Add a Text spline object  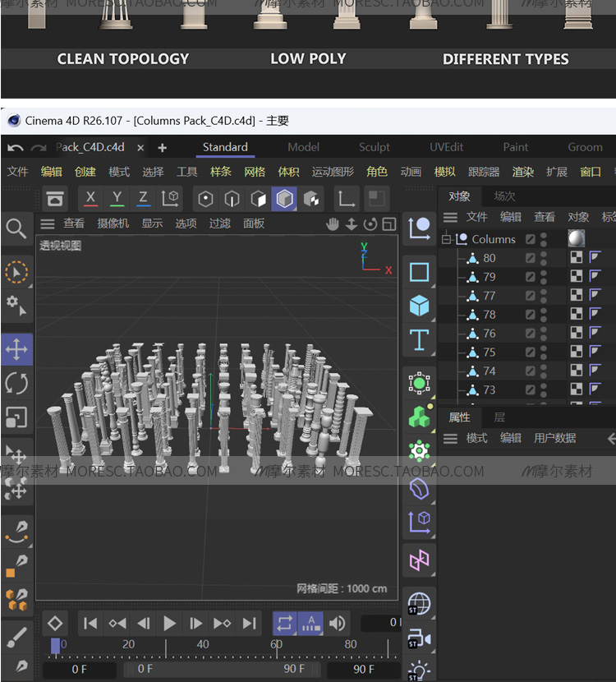[419, 340]
